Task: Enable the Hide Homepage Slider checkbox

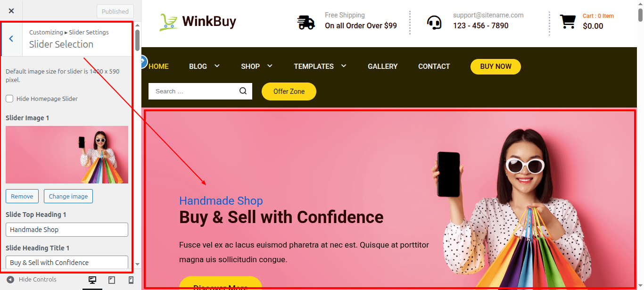Action: coord(9,99)
